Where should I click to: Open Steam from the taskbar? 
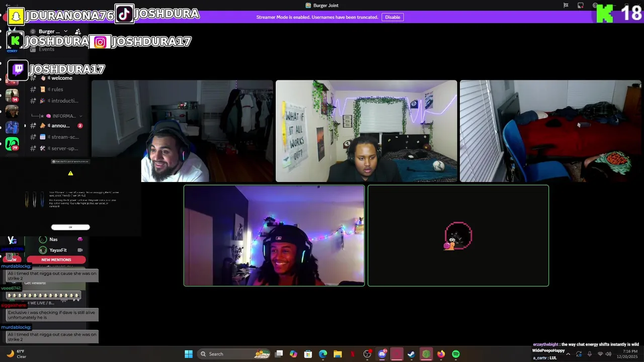(x=411, y=354)
